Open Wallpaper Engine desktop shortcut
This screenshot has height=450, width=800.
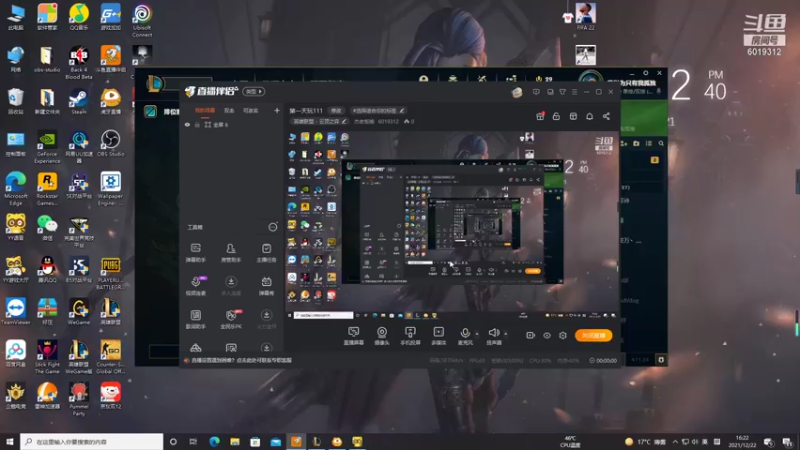pyautogui.click(x=110, y=188)
